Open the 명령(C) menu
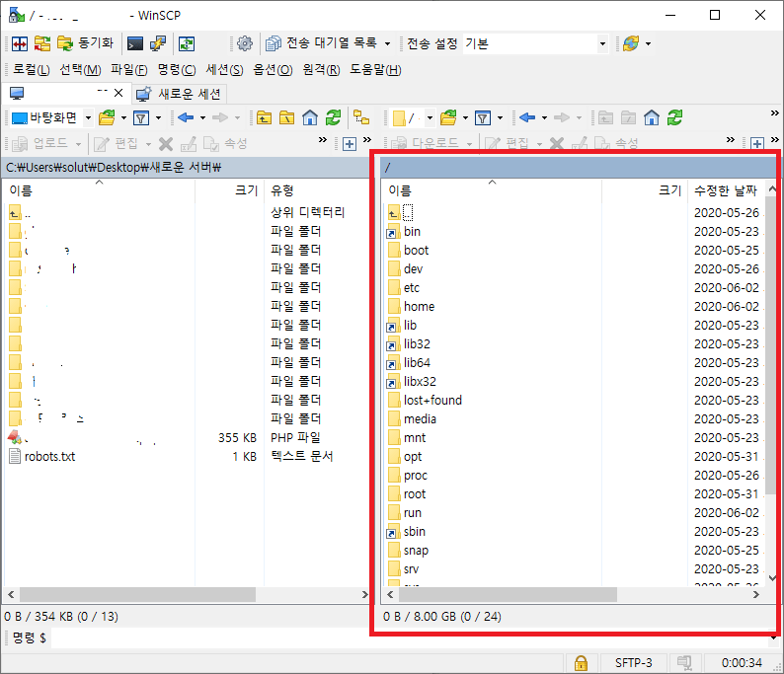 pyautogui.click(x=176, y=69)
